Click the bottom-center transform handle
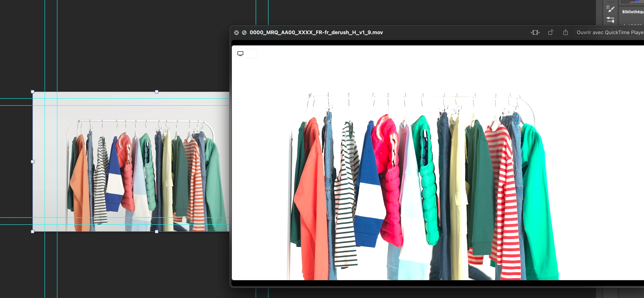644x298 pixels. (156, 232)
